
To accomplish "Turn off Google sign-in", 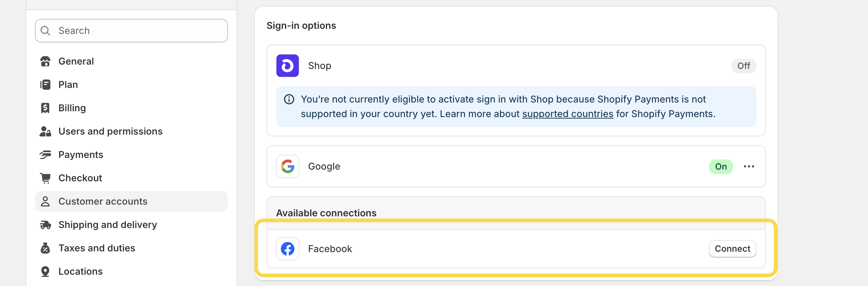I will tap(721, 166).
